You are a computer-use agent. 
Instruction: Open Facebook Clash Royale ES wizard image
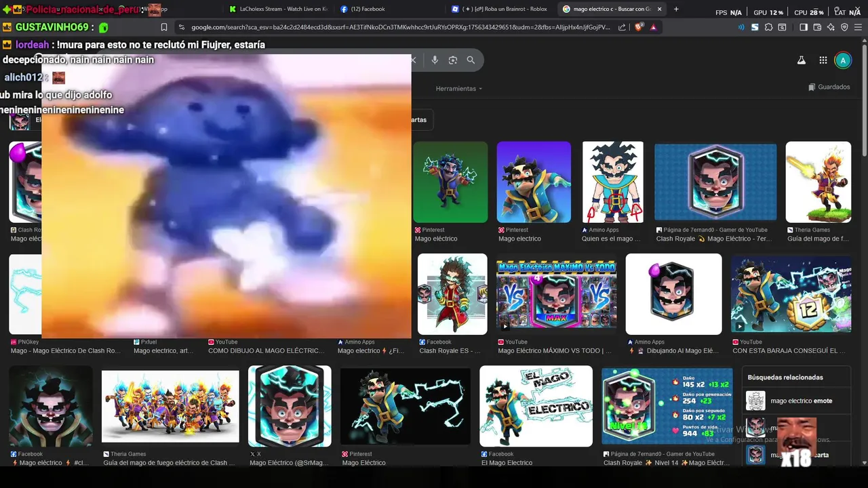pos(452,294)
